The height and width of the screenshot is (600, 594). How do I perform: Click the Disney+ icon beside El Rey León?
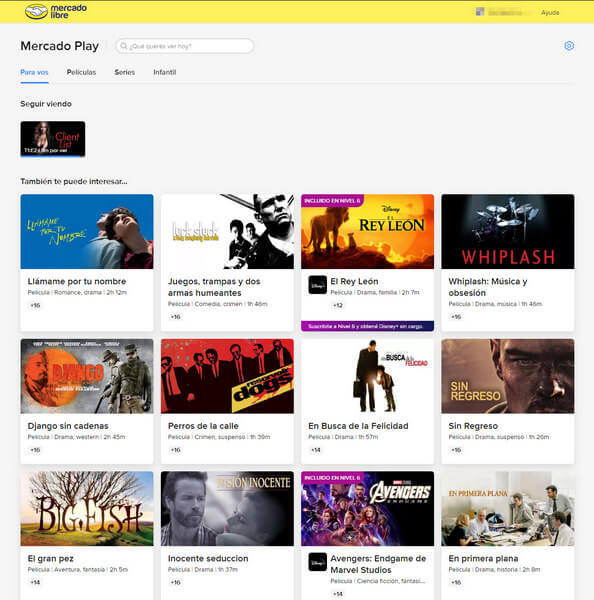pos(318,285)
